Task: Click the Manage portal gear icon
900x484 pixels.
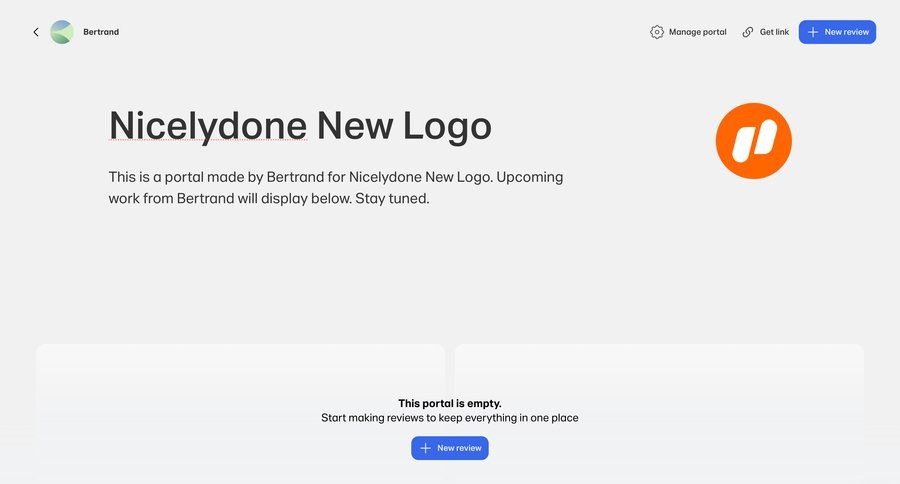Action: coord(657,32)
